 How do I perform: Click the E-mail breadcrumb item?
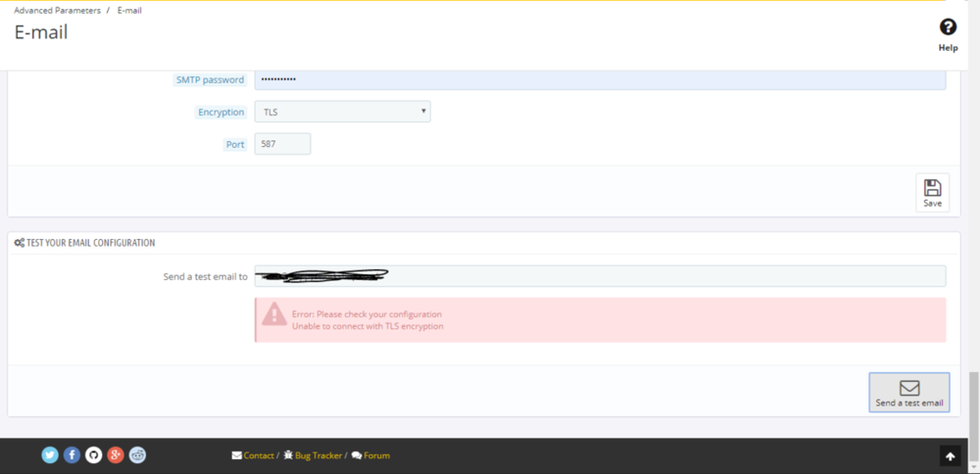129,10
